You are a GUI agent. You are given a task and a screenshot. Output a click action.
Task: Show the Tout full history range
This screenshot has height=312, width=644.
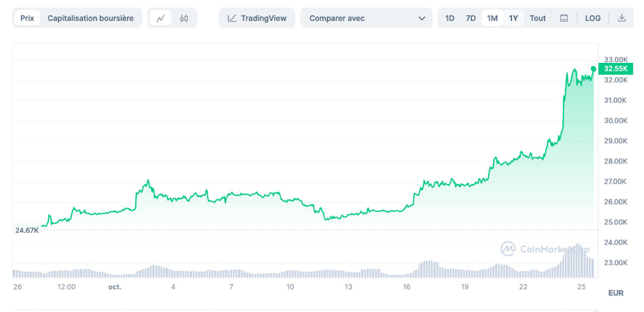[x=537, y=18]
